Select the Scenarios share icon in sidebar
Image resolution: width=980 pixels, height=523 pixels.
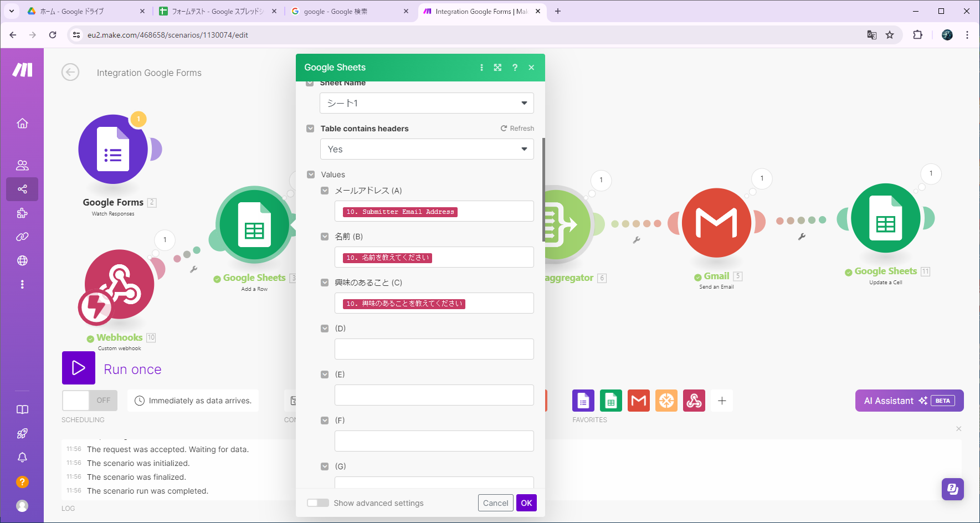[22, 189]
